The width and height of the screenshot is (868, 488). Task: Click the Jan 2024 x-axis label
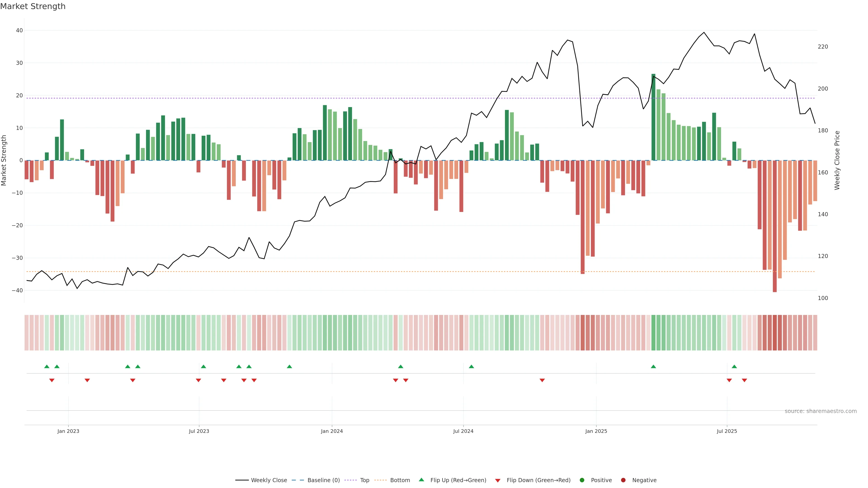coord(332,431)
